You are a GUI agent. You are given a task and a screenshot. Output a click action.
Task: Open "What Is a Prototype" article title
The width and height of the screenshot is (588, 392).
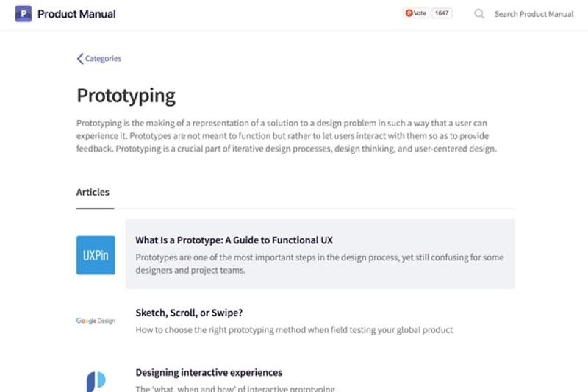click(x=234, y=240)
